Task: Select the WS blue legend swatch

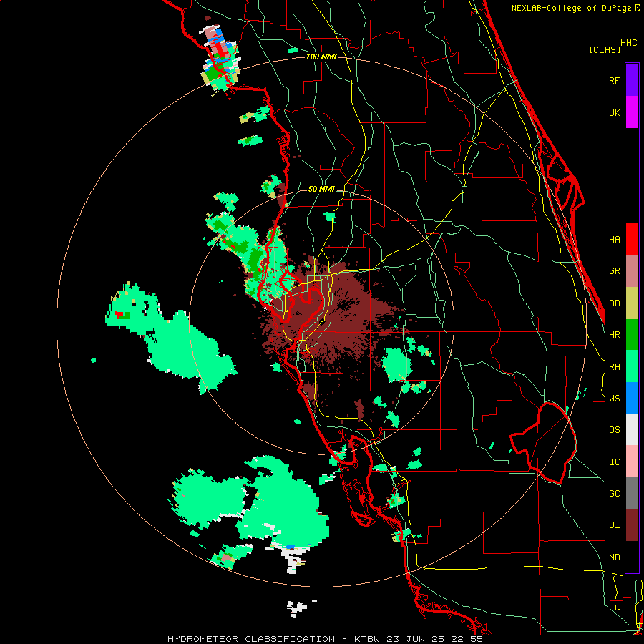Action: 632,398
